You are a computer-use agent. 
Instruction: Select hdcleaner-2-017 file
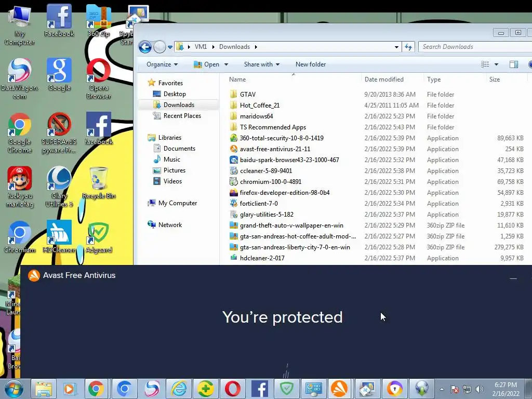tap(262, 258)
